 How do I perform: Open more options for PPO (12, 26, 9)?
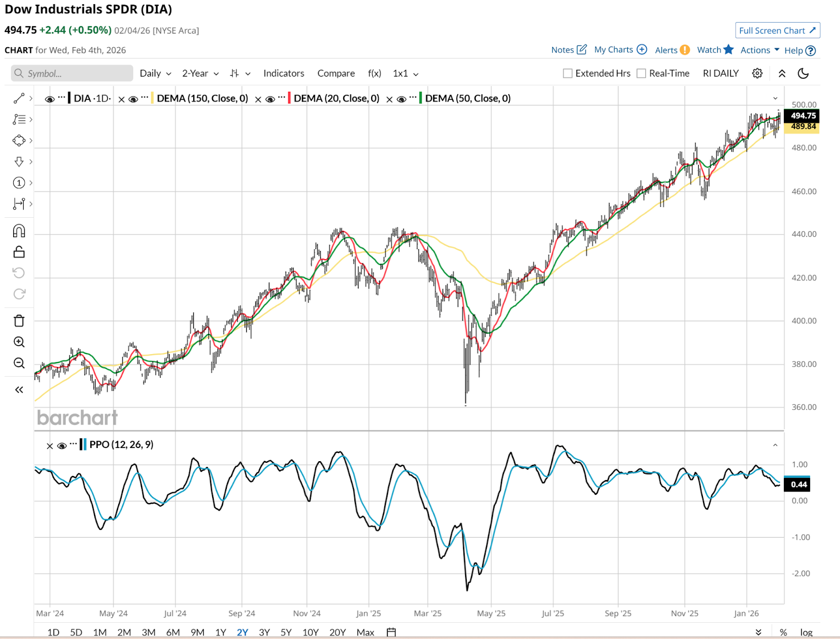pos(73,444)
